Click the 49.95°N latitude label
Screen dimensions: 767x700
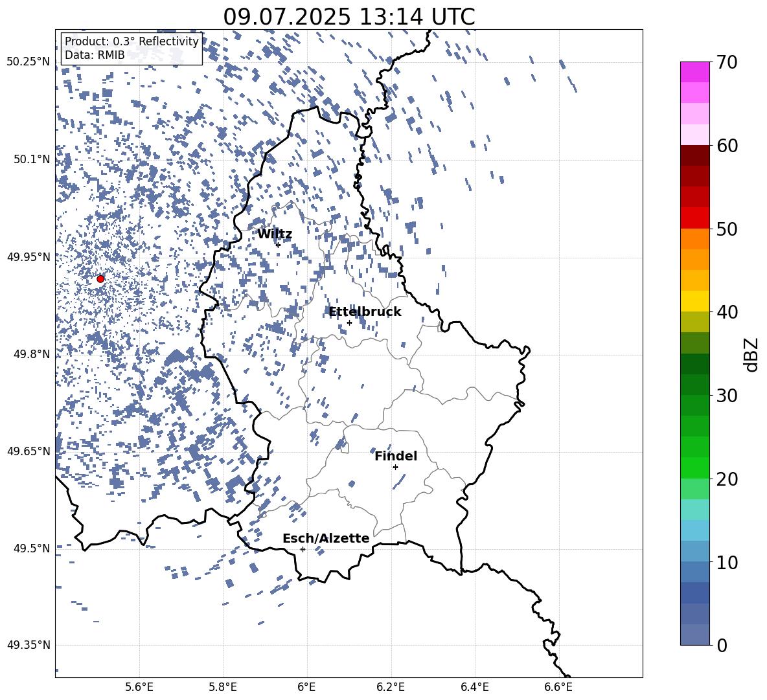(29, 256)
